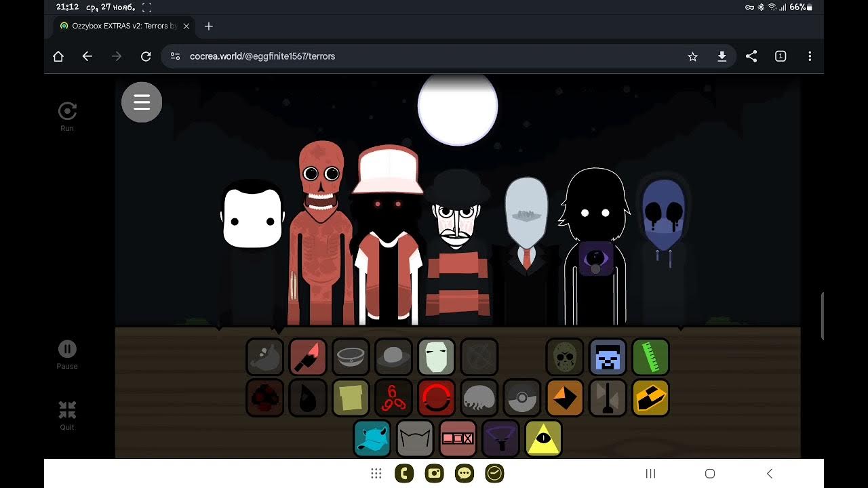
Task: Choose the red 666 triskelion icon
Action: pyautogui.click(x=393, y=398)
